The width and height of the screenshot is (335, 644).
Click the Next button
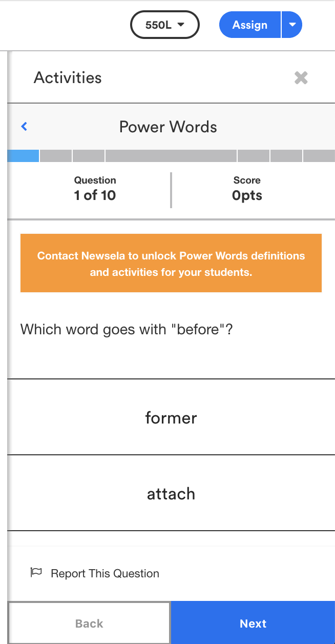(253, 623)
